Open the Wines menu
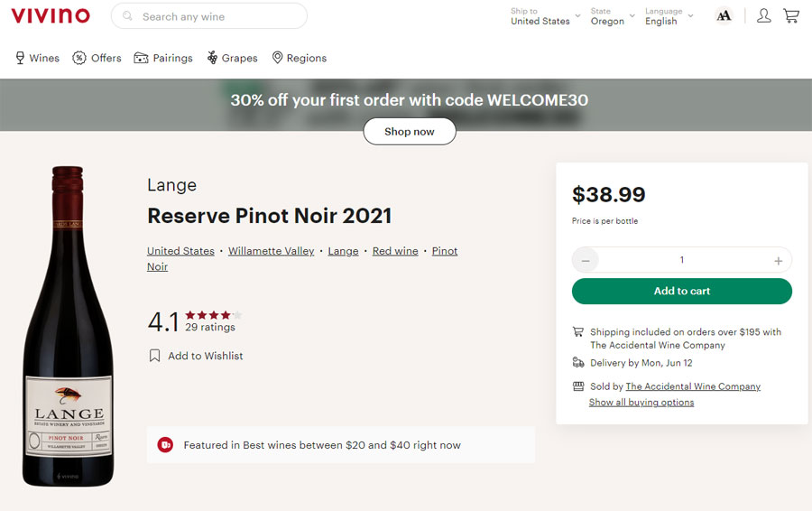The height and width of the screenshot is (511, 812). tap(37, 58)
